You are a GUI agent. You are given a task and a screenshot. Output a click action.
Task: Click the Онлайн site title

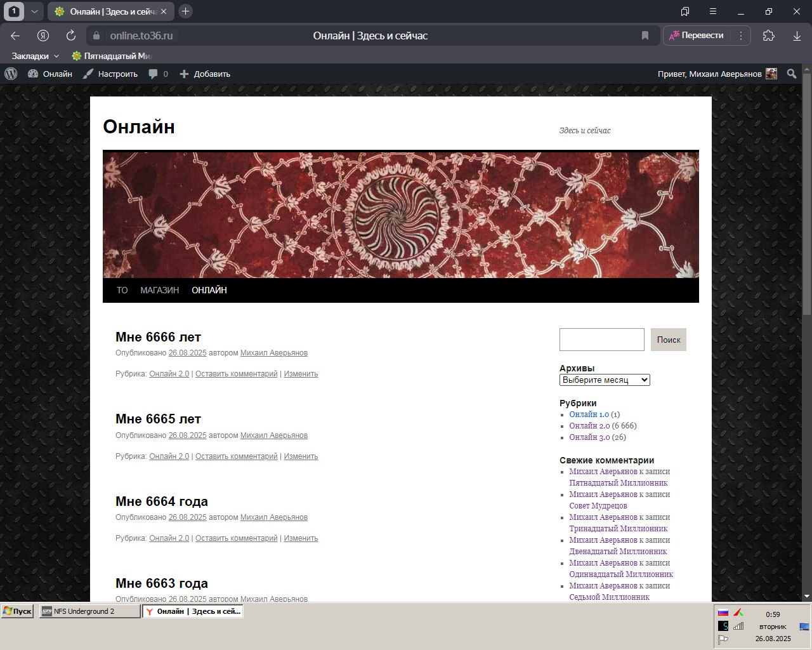139,126
